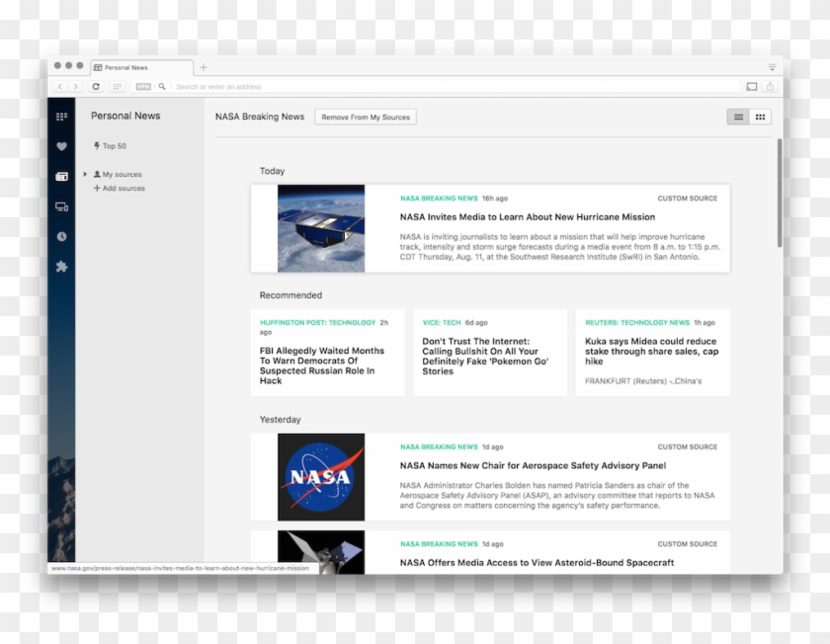Switch to list view layout
Screen dimensions: 830x644
[737, 117]
